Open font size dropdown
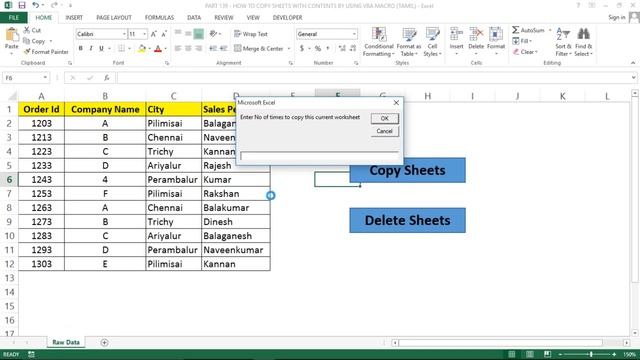 click(x=144, y=34)
